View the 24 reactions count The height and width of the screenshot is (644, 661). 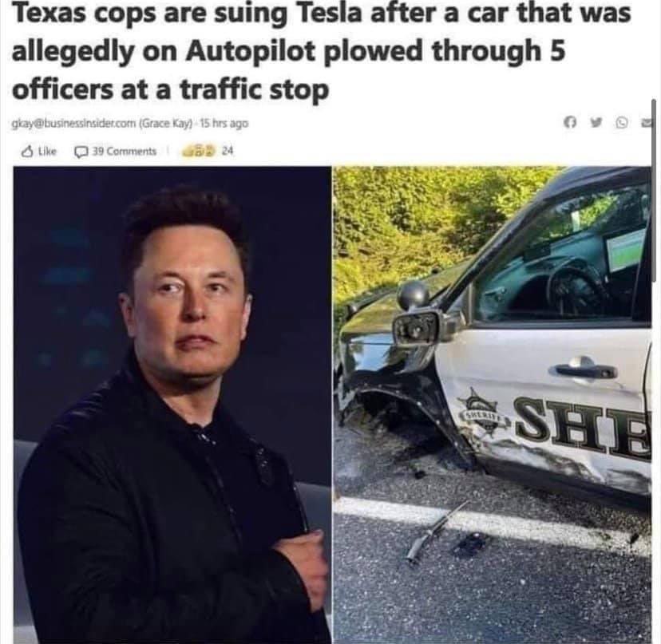228,151
